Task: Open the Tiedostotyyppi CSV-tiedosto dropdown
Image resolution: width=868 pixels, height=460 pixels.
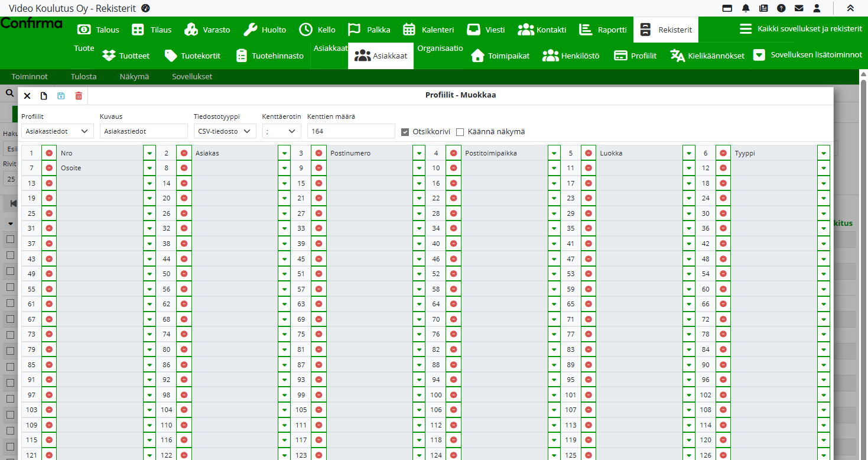Action: coord(225,131)
